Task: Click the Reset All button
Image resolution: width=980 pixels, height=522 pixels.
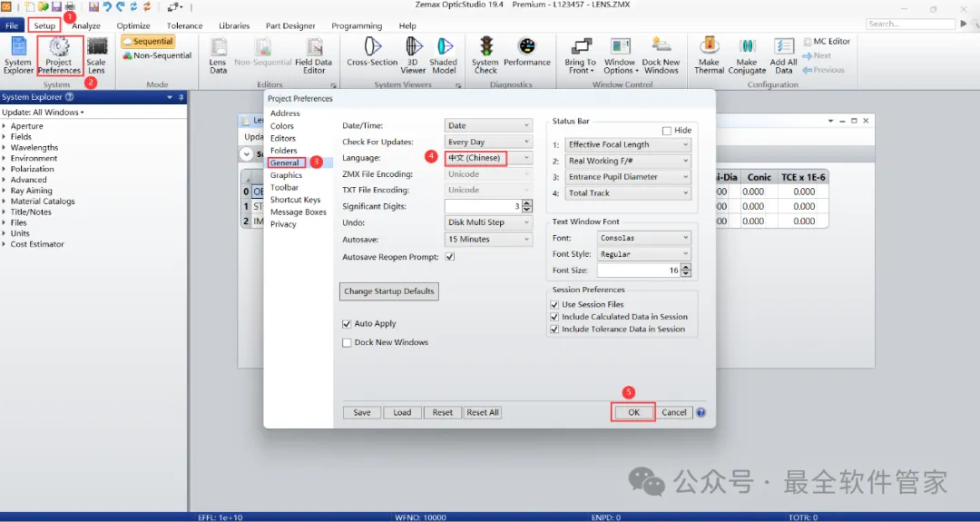Action: coord(483,412)
